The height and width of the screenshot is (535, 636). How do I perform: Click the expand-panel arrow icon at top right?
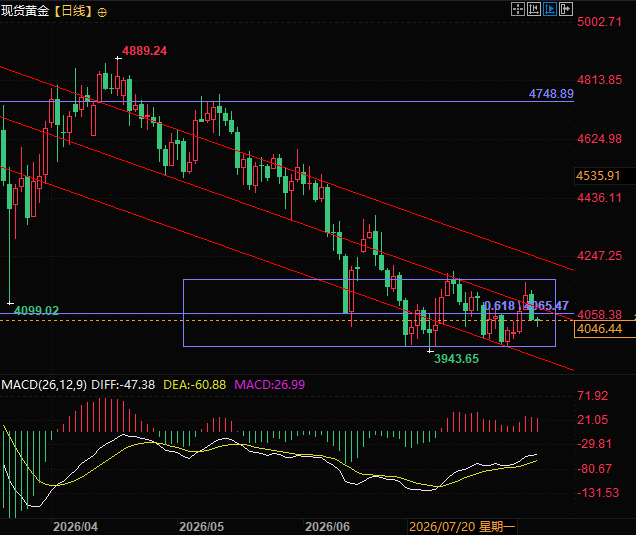point(566,9)
